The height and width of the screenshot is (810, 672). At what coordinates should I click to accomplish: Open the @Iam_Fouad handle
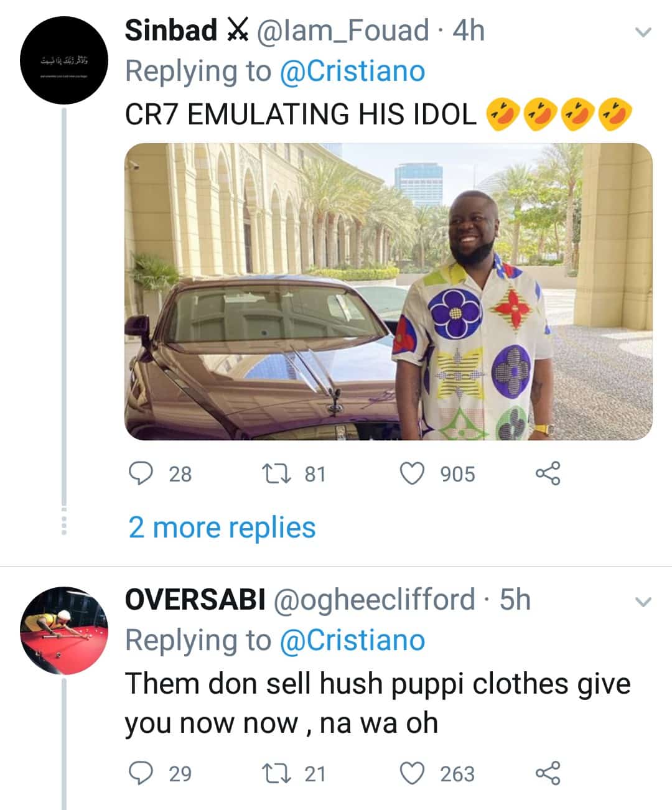tap(343, 31)
